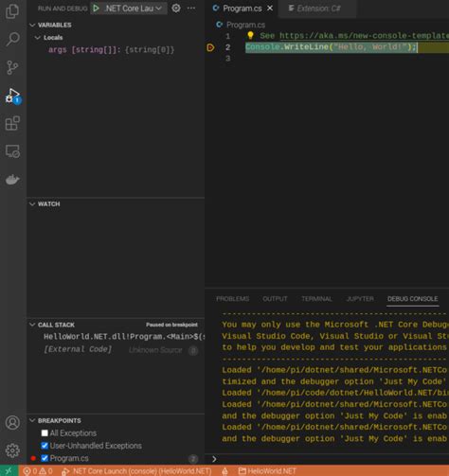Click the flame icon in status bar
The image size is (449, 476).
coord(224,471)
